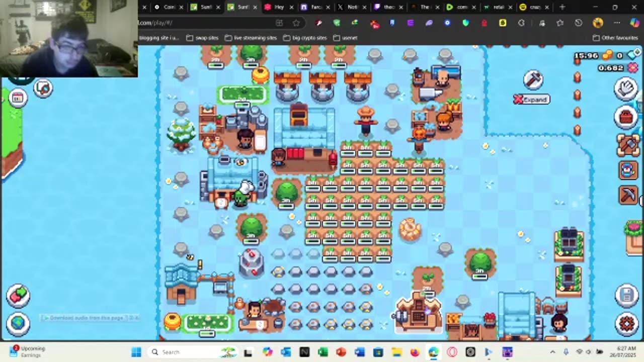Open the red-green trade arrows icon
The height and width of the screenshot is (362, 644).
pyautogui.click(x=18, y=296)
